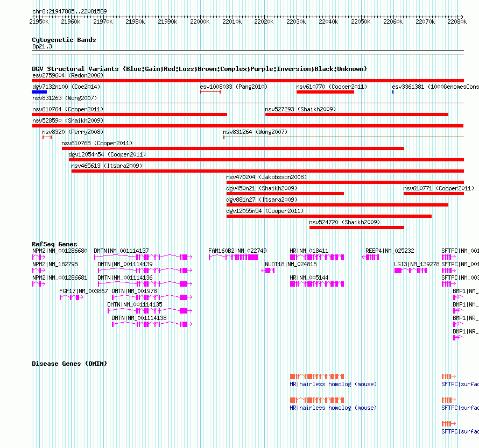
Task: Open first HR|hairless homolog (mouse) link
Action: 333,384
